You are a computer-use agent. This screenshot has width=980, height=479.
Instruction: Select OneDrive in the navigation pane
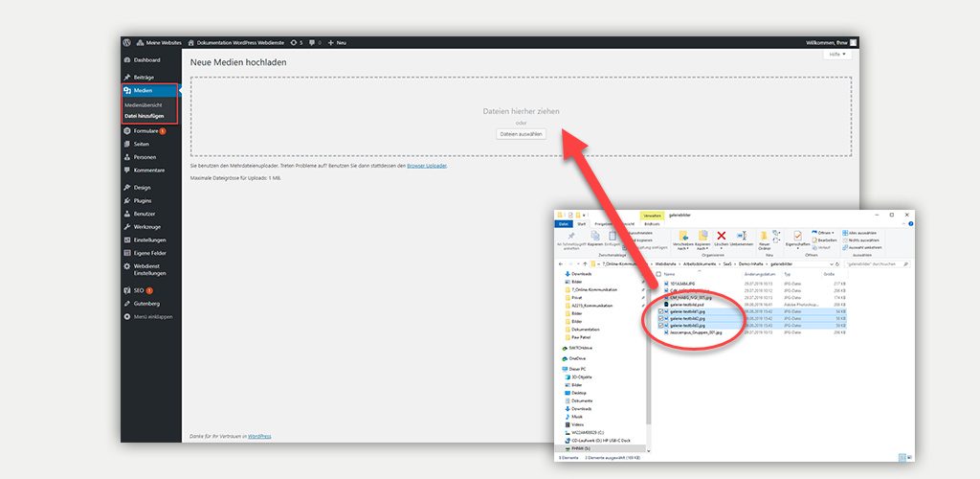[577, 358]
